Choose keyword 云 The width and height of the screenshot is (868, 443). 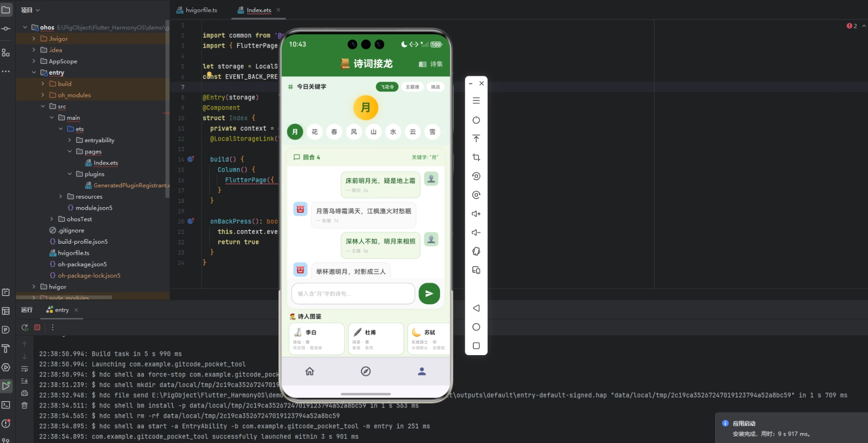413,132
